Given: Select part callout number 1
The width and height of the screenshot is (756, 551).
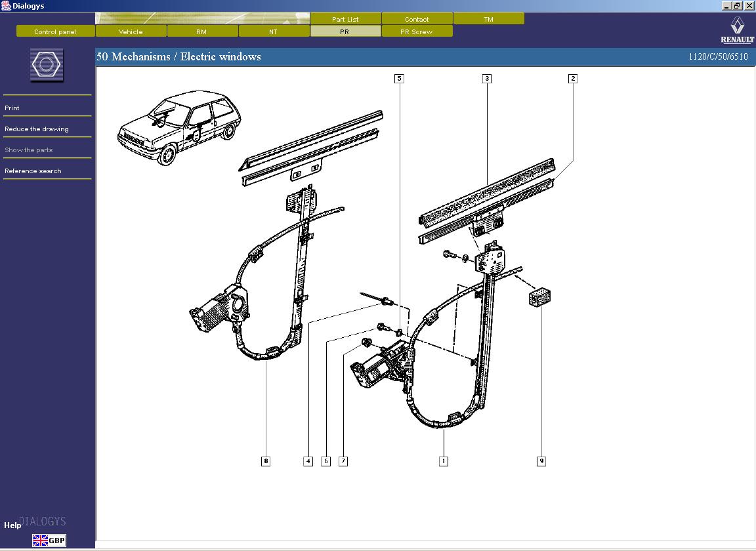Looking at the screenshot, I should pyautogui.click(x=444, y=461).
